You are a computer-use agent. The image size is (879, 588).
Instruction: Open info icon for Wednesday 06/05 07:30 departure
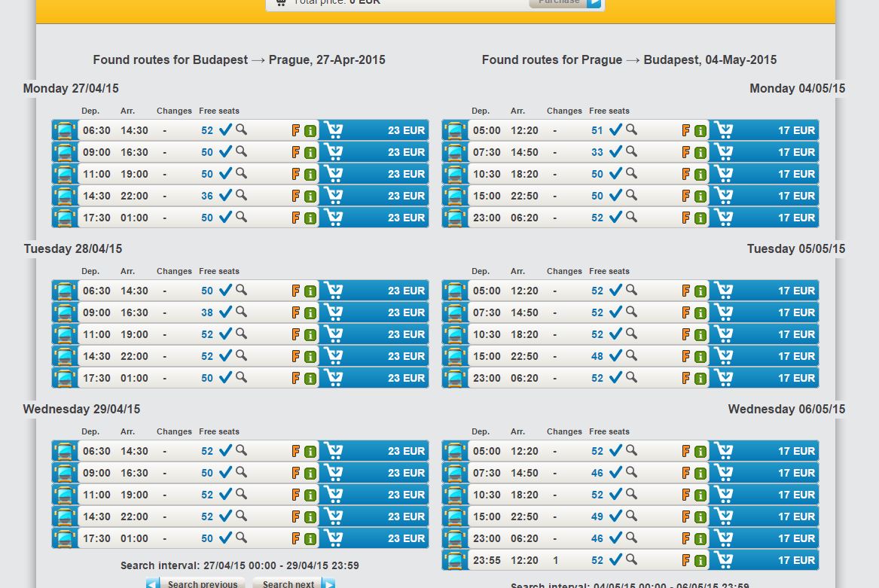(x=700, y=473)
